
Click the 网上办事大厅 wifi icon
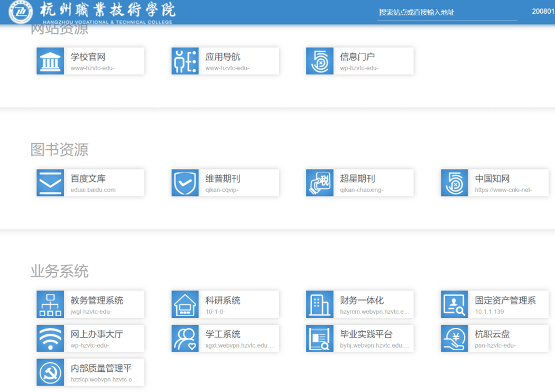(50, 338)
